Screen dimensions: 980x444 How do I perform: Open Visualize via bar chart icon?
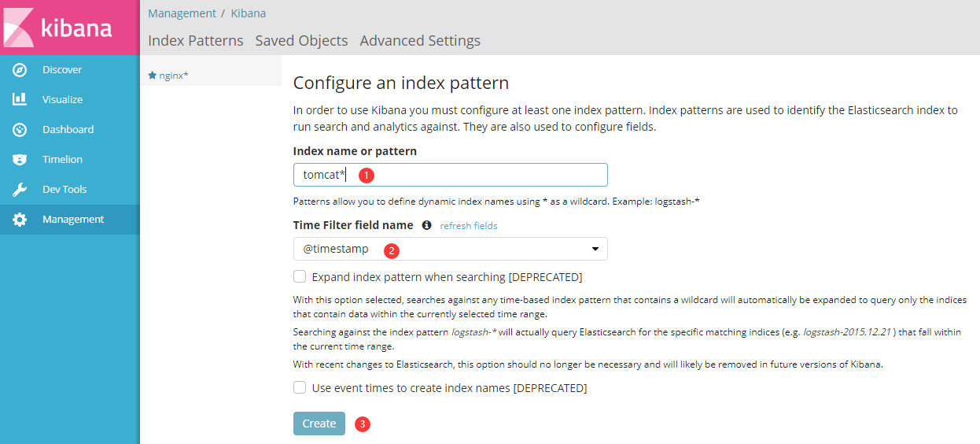point(20,100)
